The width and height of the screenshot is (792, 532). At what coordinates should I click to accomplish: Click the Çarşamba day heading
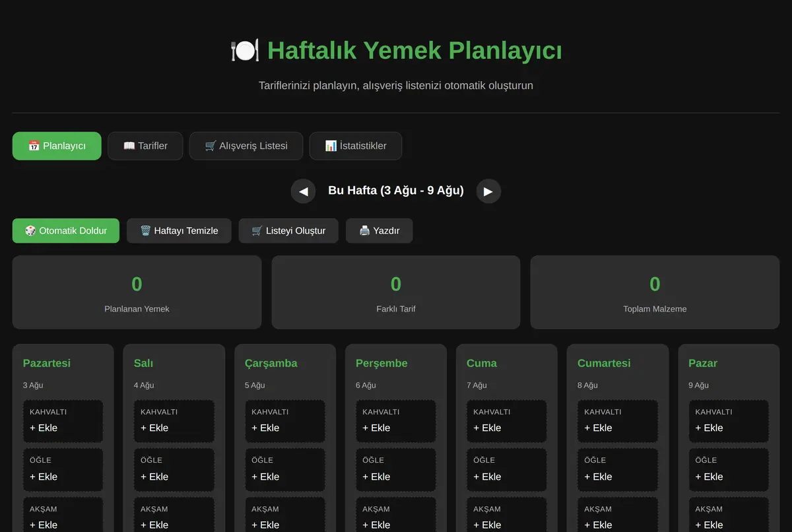coord(271,363)
